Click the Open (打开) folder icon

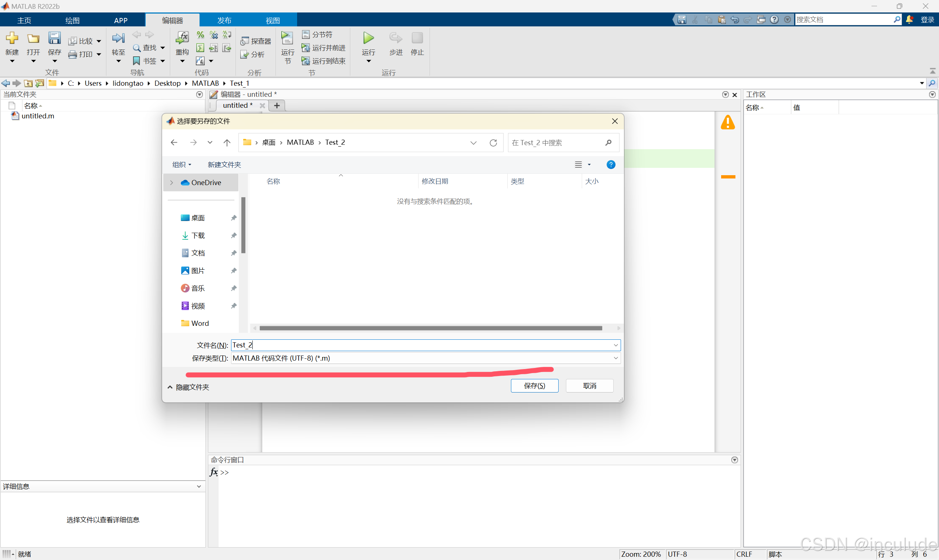(33, 38)
